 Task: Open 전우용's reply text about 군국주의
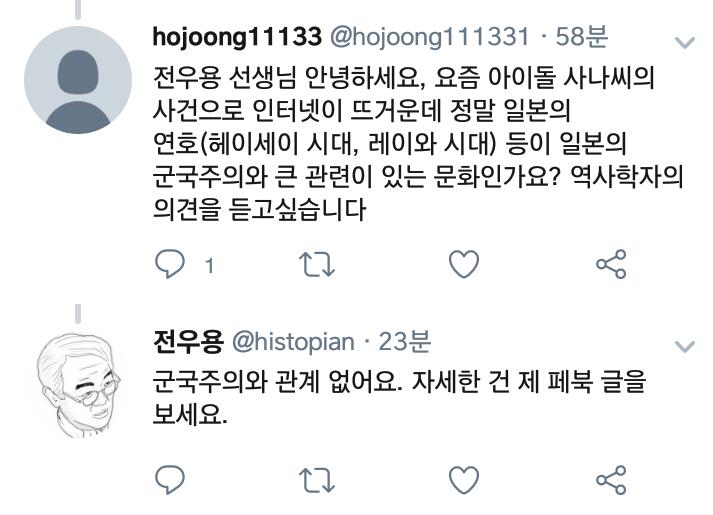[399, 398]
